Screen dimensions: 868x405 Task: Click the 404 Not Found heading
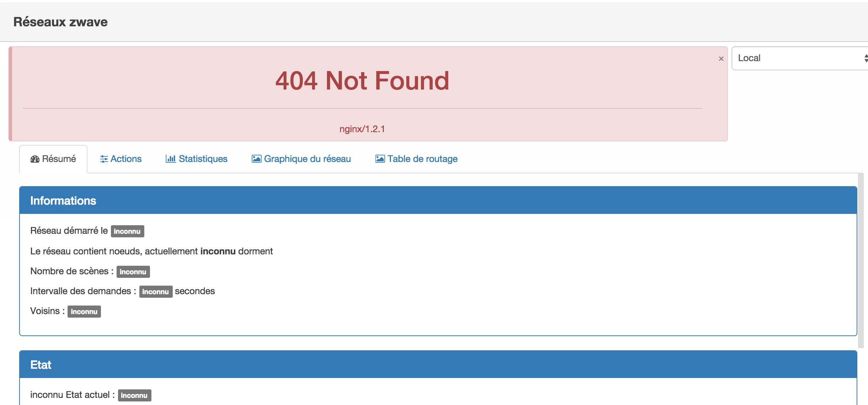tap(362, 81)
